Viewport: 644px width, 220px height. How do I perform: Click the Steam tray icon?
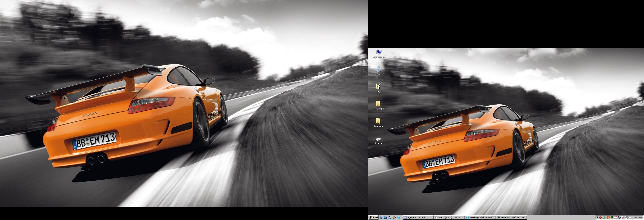click(619, 218)
